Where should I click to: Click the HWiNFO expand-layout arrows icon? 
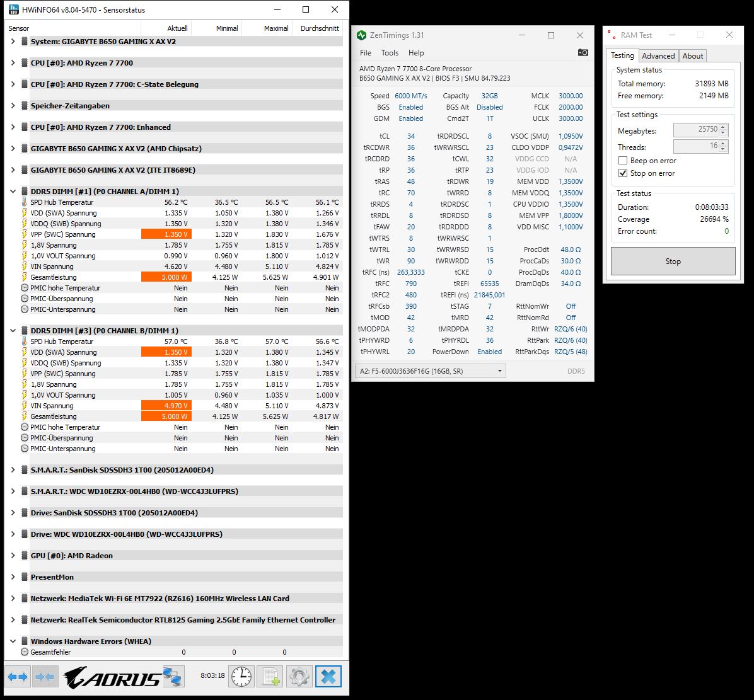pos(18,677)
